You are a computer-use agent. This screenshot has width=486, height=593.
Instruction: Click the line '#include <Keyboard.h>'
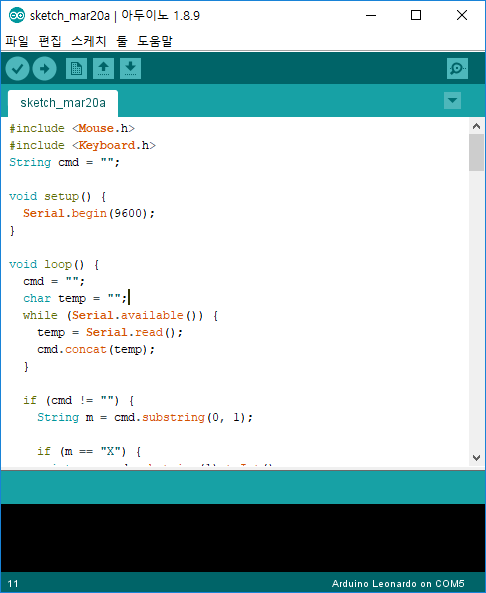pyautogui.click(x=82, y=146)
